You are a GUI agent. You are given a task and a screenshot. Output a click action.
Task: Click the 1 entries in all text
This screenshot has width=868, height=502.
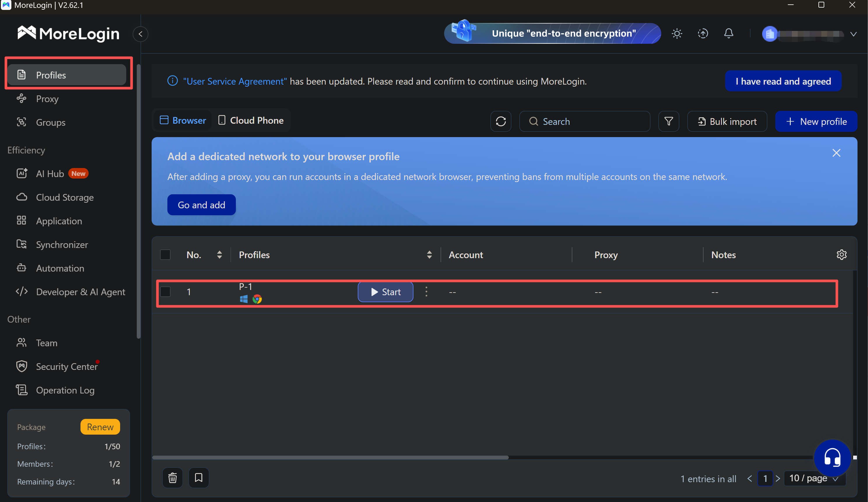[x=708, y=479]
